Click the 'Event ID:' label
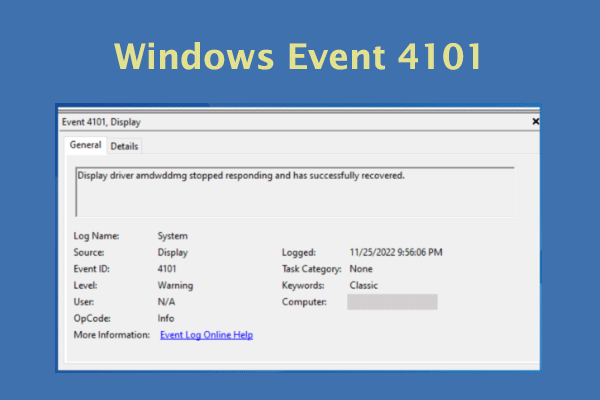Viewport: 600px width, 400px height. click(x=93, y=269)
